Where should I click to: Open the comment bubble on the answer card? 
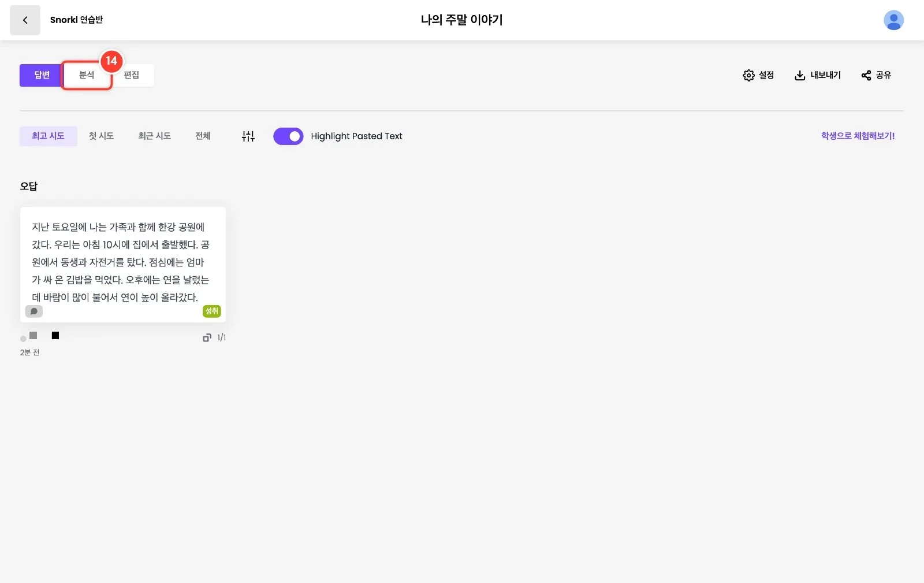pos(34,311)
